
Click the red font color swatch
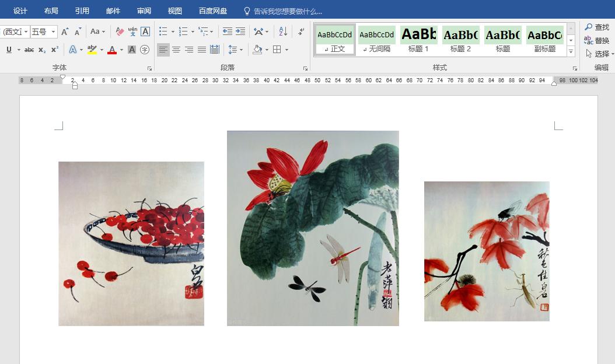111,50
